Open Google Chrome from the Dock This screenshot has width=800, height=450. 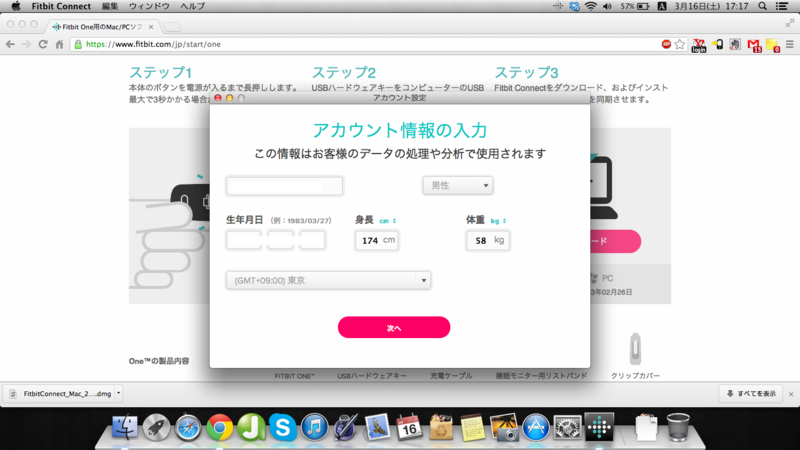pyautogui.click(x=219, y=427)
